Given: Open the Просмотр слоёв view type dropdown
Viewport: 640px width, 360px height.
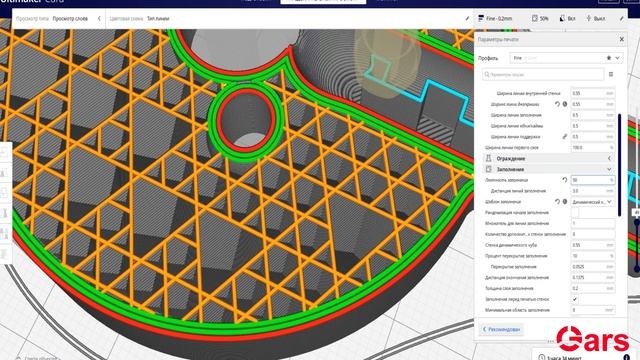Looking at the screenshot, I should tap(70, 18).
